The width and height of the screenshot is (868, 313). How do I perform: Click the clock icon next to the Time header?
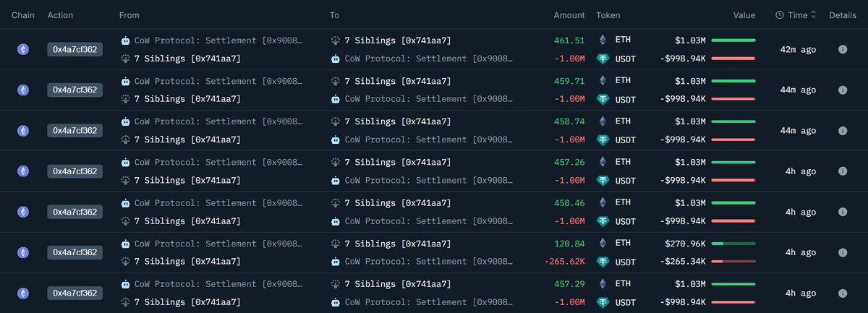[779, 15]
